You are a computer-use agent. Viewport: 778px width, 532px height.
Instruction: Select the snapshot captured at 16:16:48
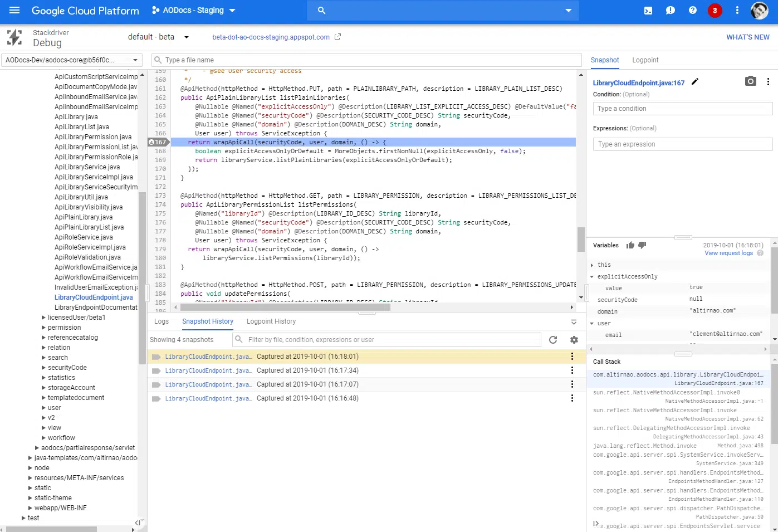[366, 398]
